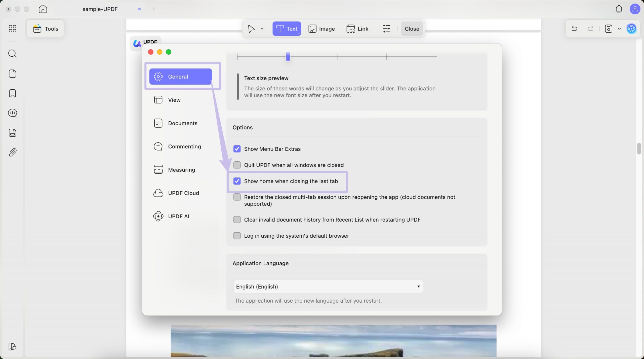Enable Quit UPDF when all windows closed

coord(237,165)
